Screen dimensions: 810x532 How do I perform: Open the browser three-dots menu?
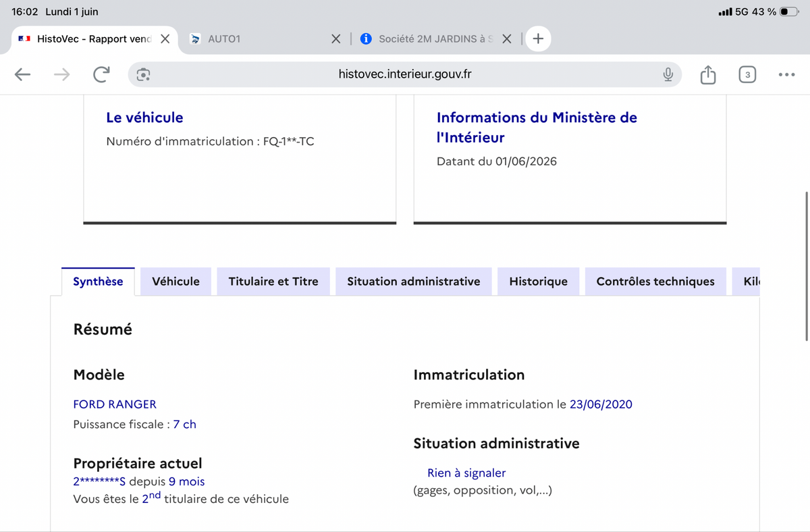786,75
